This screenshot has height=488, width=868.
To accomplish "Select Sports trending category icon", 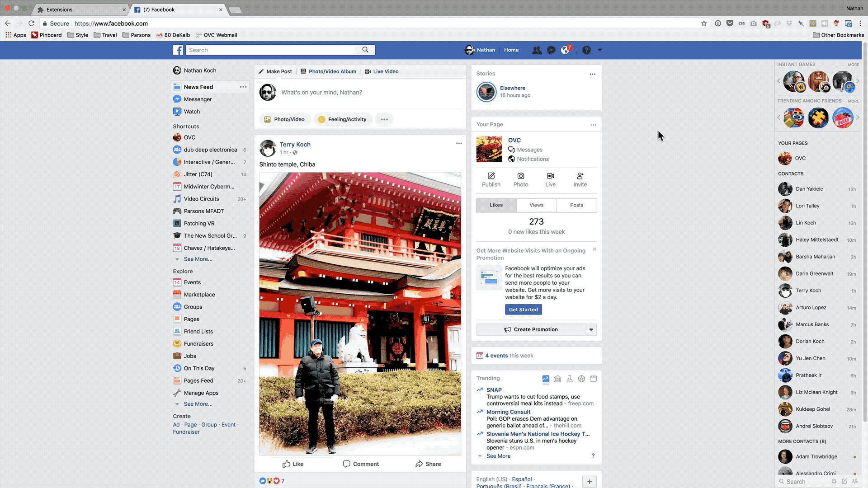I will [x=581, y=379].
